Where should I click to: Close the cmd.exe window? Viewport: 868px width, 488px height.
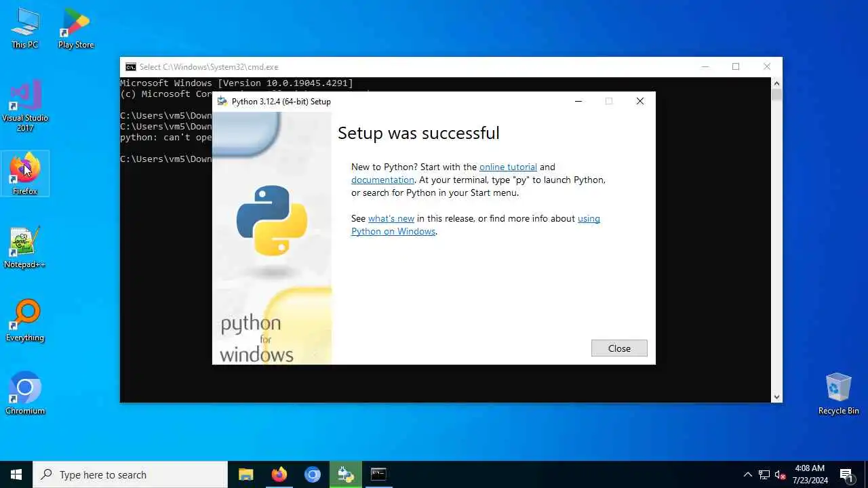[x=767, y=66]
